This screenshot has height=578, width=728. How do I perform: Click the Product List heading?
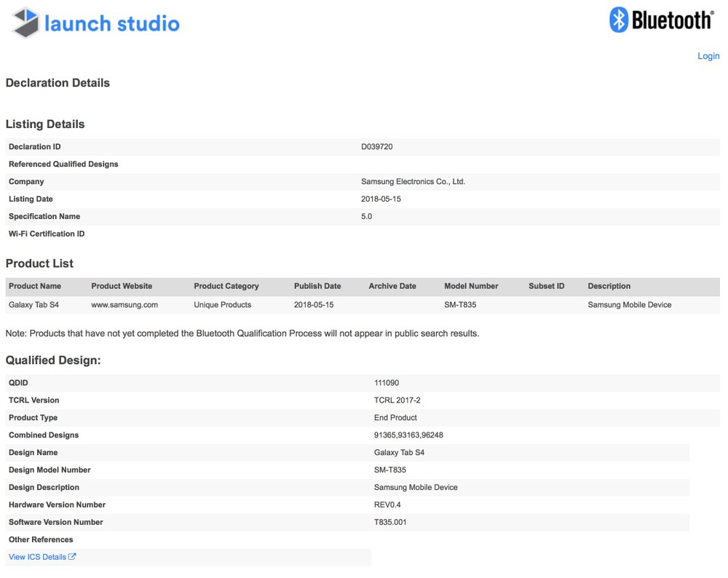pos(39,264)
